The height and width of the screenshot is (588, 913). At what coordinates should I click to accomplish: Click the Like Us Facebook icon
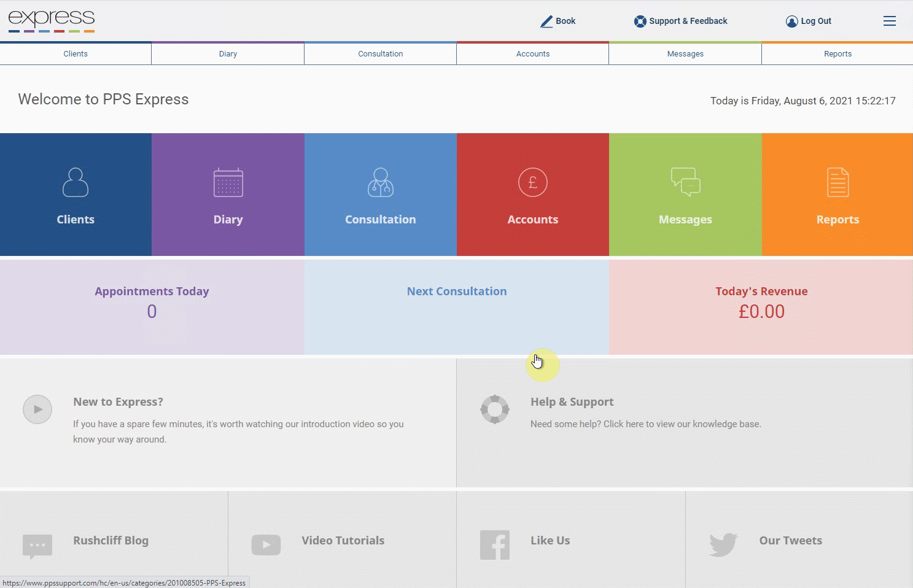click(x=495, y=545)
